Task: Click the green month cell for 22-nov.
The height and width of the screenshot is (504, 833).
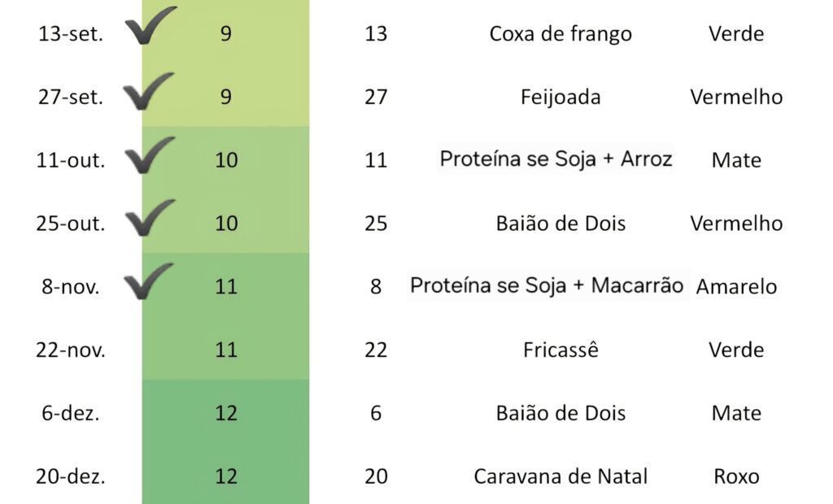Action: [226, 350]
